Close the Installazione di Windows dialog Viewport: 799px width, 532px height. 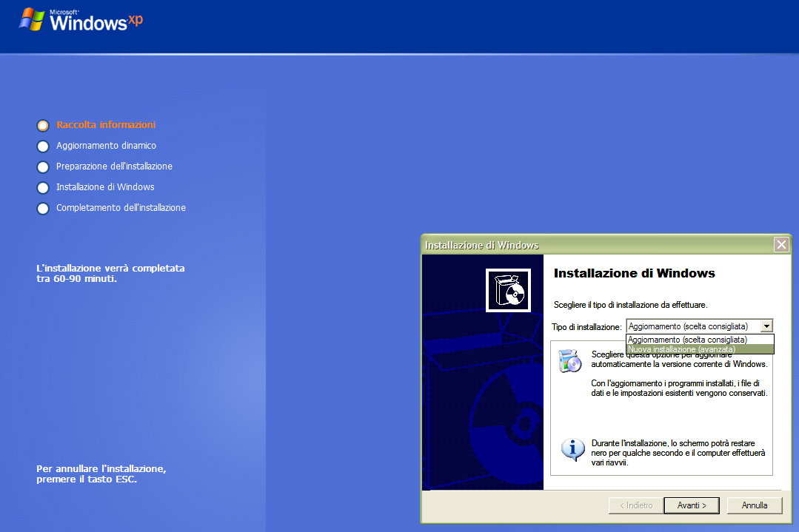tap(781, 245)
